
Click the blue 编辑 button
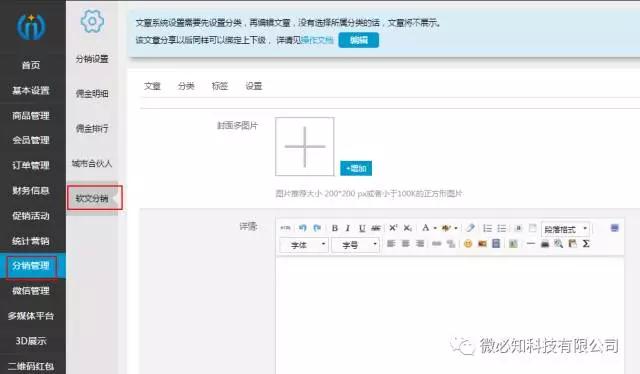coord(359,40)
